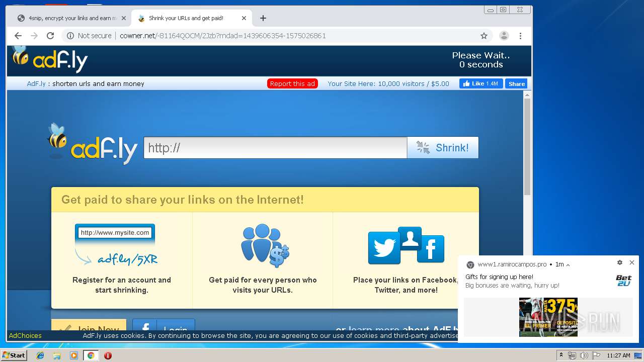
Task: Open the Windows Start menu
Action: [14, 355]
